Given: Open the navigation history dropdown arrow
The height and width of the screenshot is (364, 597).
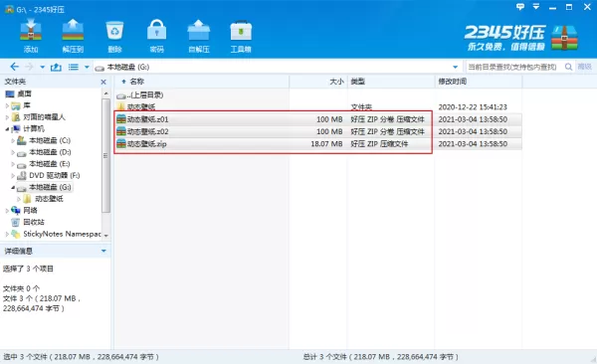Looking at the screenshot, I should (x=42, y=68).
